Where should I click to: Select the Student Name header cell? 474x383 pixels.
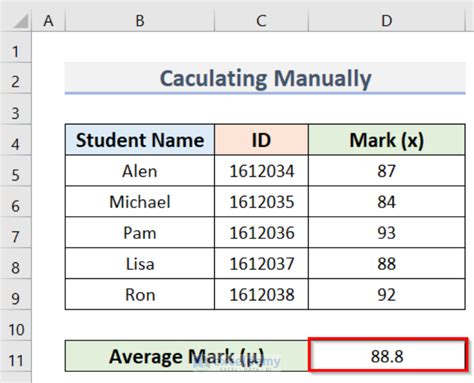click(140, 140)
